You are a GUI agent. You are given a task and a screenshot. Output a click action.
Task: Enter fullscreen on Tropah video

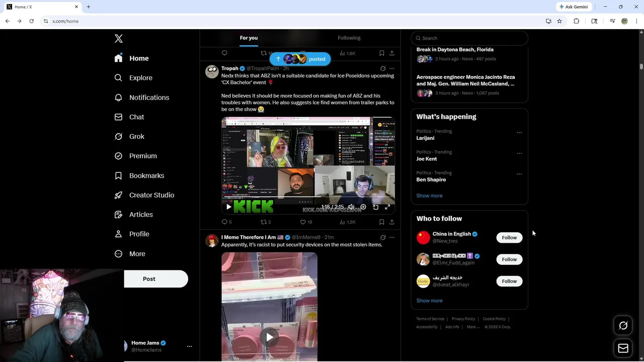[x=387, y=207]
